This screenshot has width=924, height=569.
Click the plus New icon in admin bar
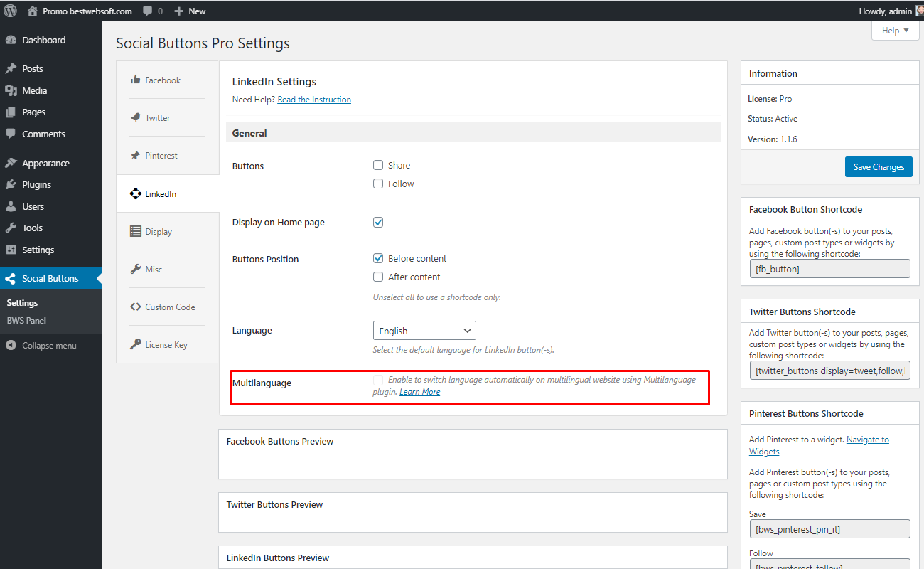click(x=178, y=11)
